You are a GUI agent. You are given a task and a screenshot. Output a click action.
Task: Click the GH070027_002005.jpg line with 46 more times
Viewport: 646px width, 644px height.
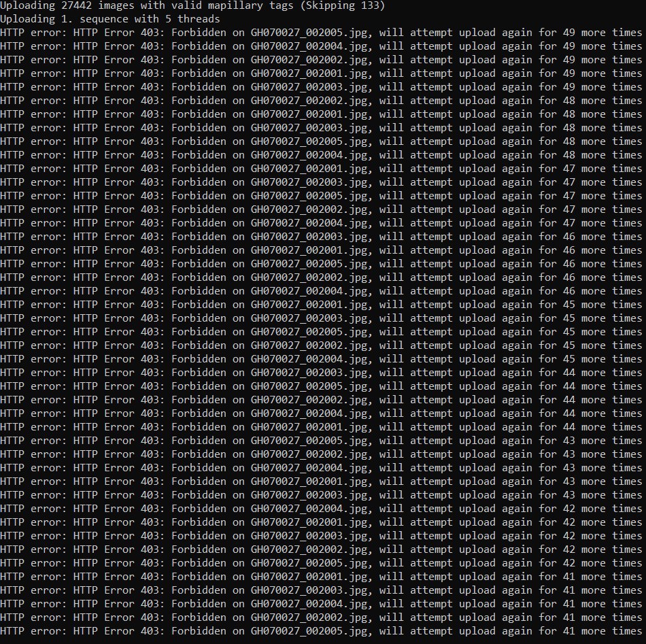click(x=321, y=264)
